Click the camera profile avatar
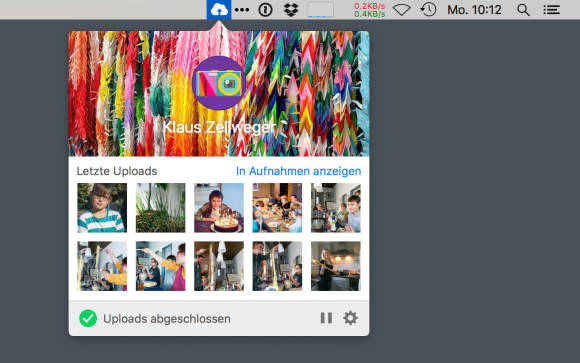Image resolution: width=580 pixels, height=363 pixels. [219, 83]
